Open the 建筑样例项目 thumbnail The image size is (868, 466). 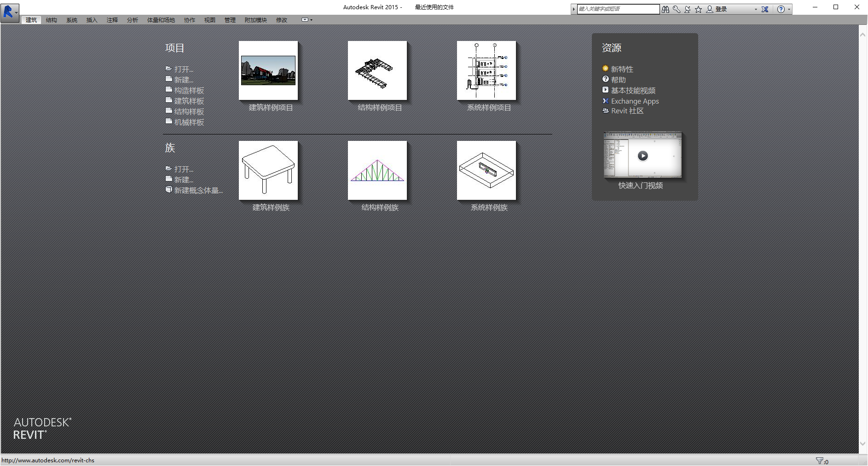pos(268,70)
